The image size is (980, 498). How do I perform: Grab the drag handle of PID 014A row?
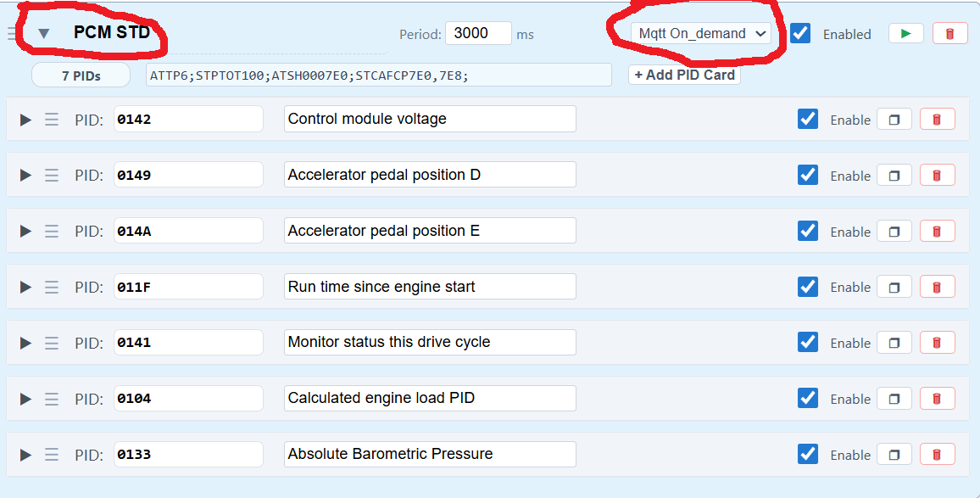click(x=51, y=232)
